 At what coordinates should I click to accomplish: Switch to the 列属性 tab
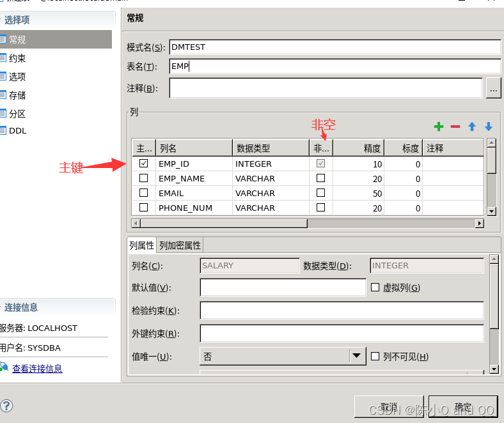(x=142, y=246)
